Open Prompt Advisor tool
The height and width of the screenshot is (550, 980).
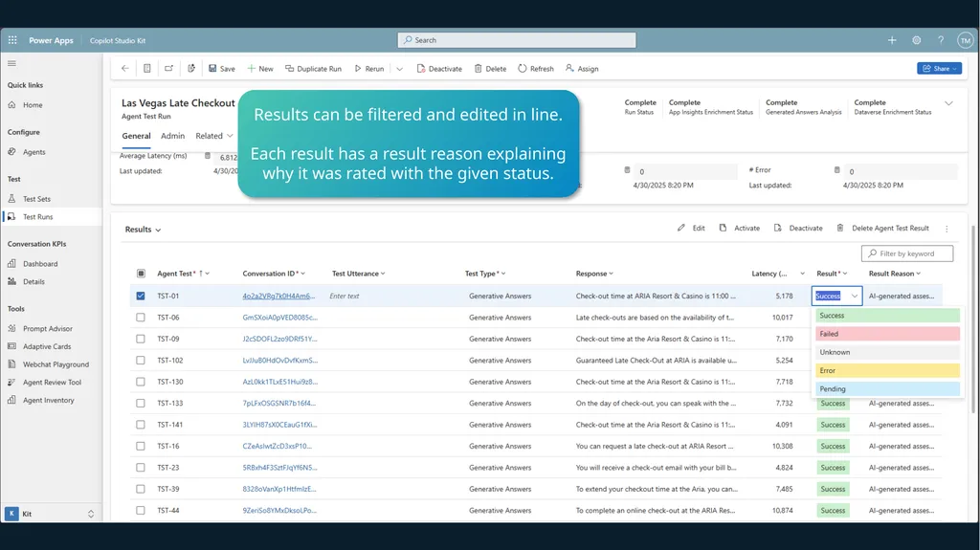pos(48,329)
